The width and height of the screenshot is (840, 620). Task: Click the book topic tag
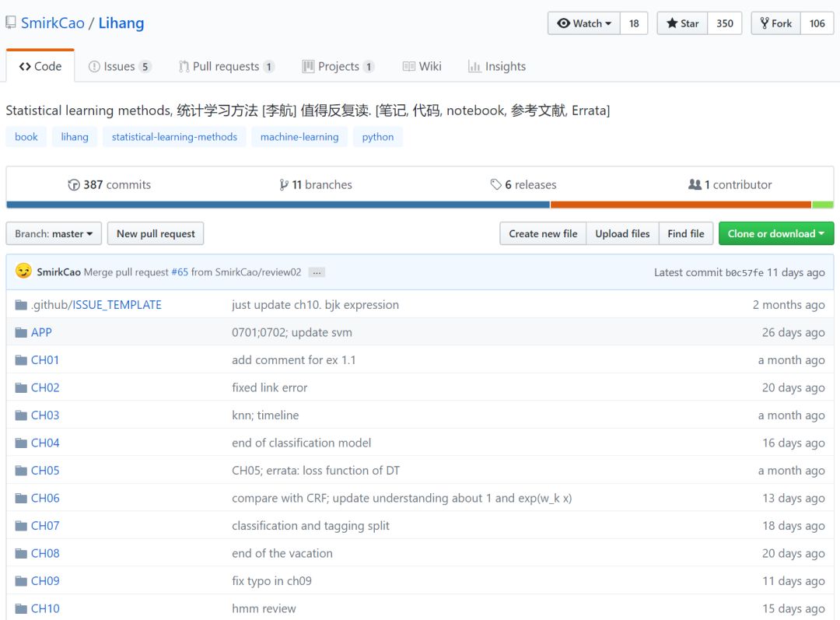26,137
